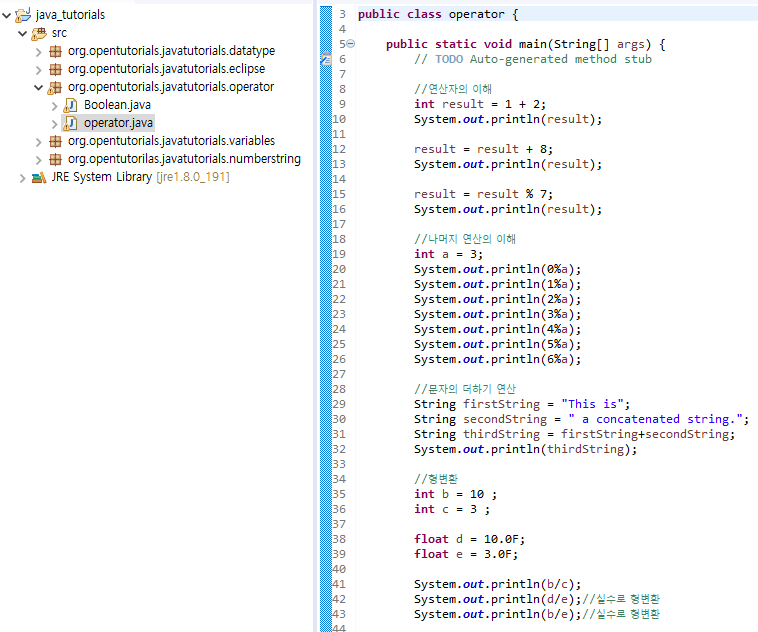Collapse the java_tutorials project tree
Image resolution: width=758 pixels, height=632 pixels.
[7, 15]
